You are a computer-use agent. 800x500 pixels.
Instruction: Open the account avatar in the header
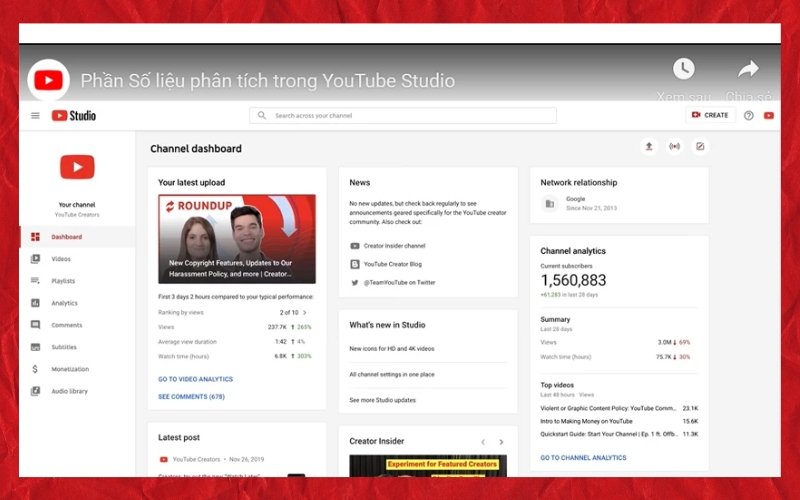click(x=769, y=116)
